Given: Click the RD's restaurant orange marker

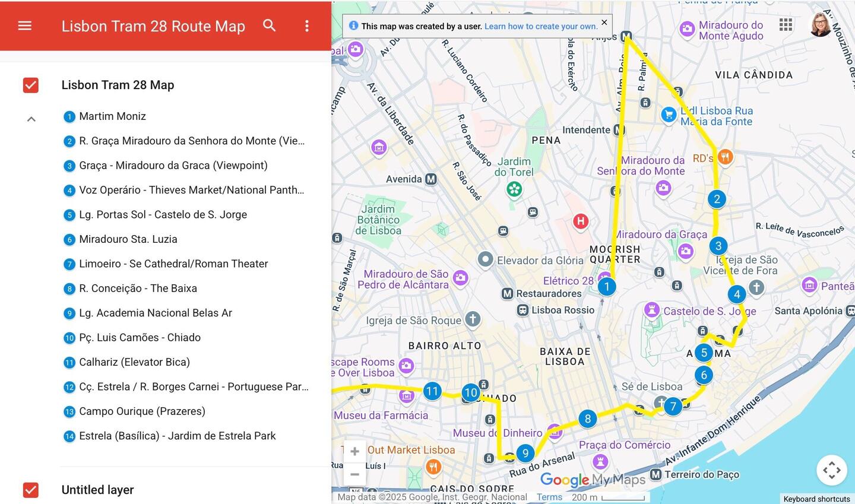Looking at the screenshot, I should (x=725, y=157).
